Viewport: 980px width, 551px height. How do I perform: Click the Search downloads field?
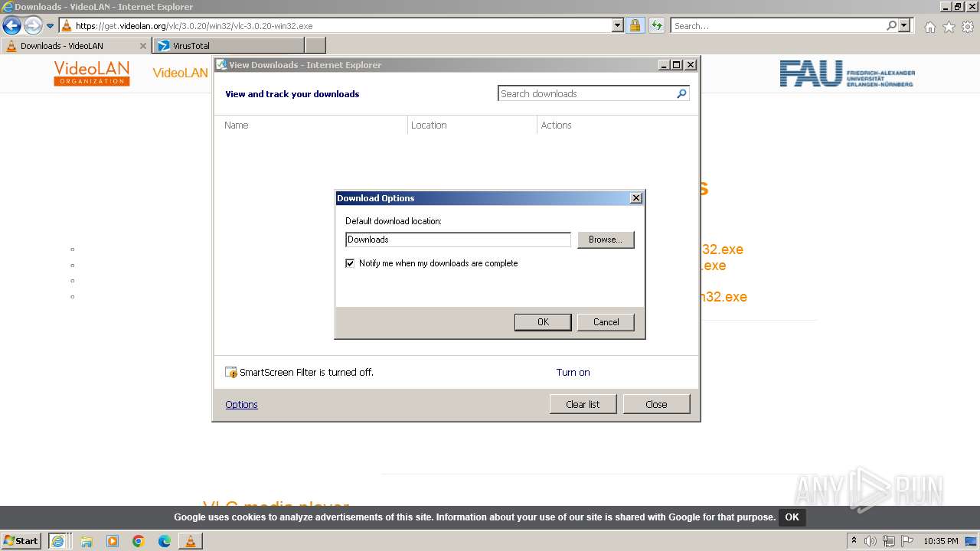click(x=586, y=93)
